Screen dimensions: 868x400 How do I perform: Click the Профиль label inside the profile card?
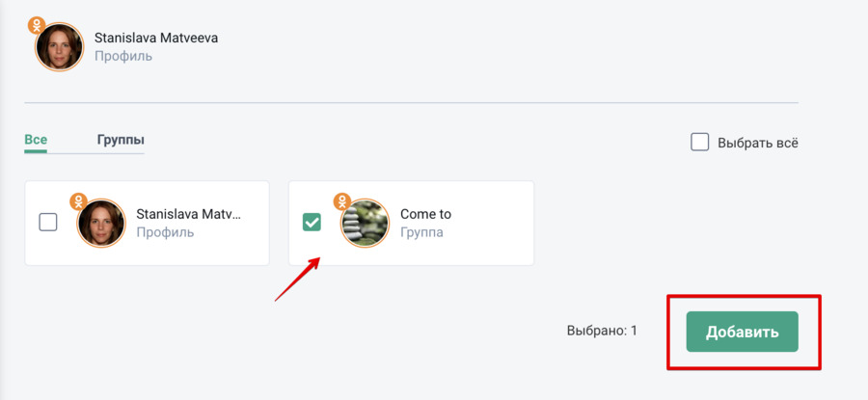[165, 232]
